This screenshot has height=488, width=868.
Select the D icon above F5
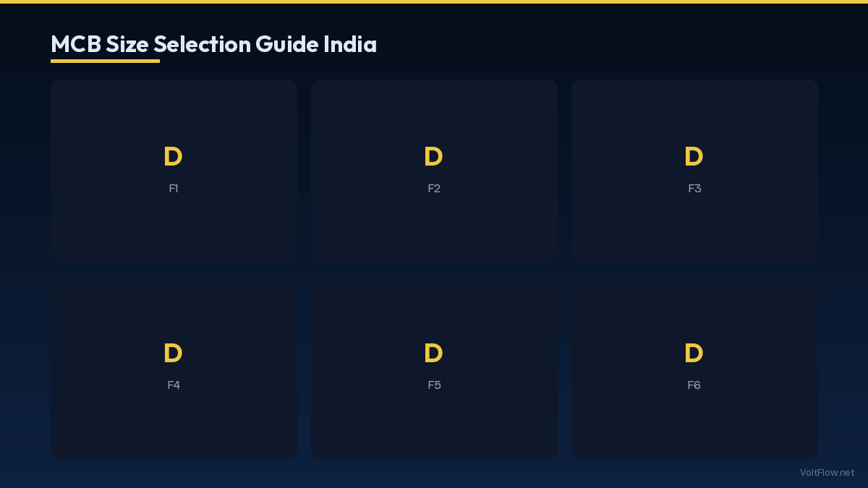(x=433, y=354)
